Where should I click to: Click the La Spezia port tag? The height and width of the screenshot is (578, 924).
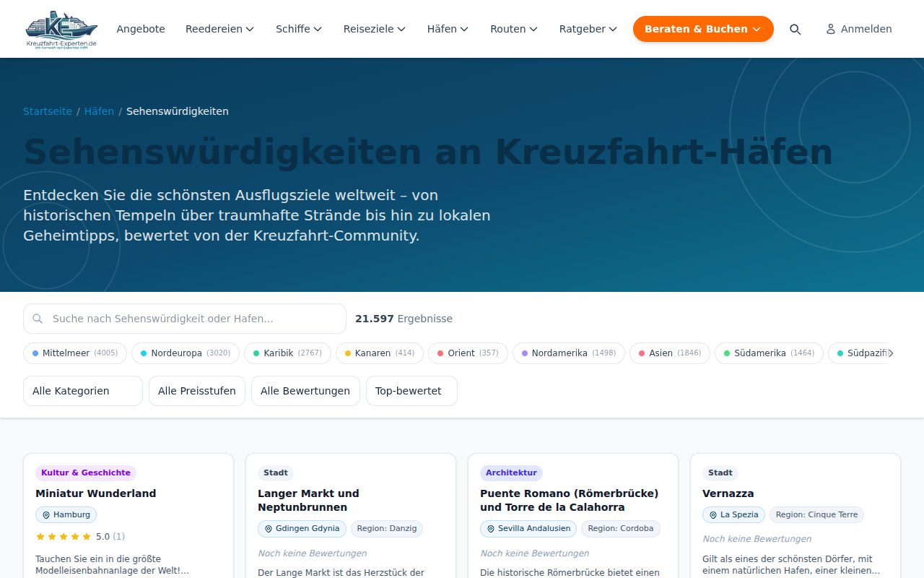[x=733, y=515]
